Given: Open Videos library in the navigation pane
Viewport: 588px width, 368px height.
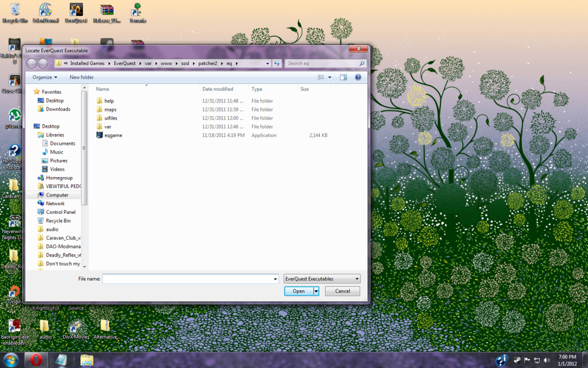Looking at the screenshot, I should coord(57,170).
